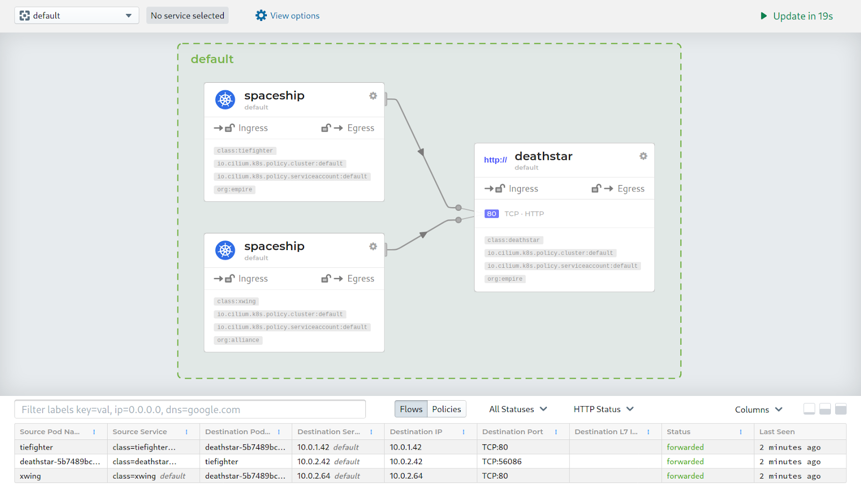Open the settings gear on the deathstar card

644,156
